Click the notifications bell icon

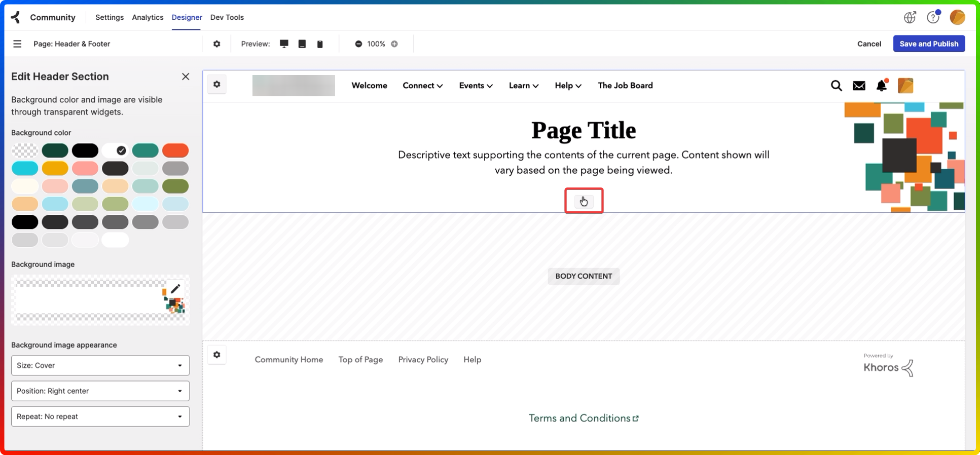click(882, 86)
